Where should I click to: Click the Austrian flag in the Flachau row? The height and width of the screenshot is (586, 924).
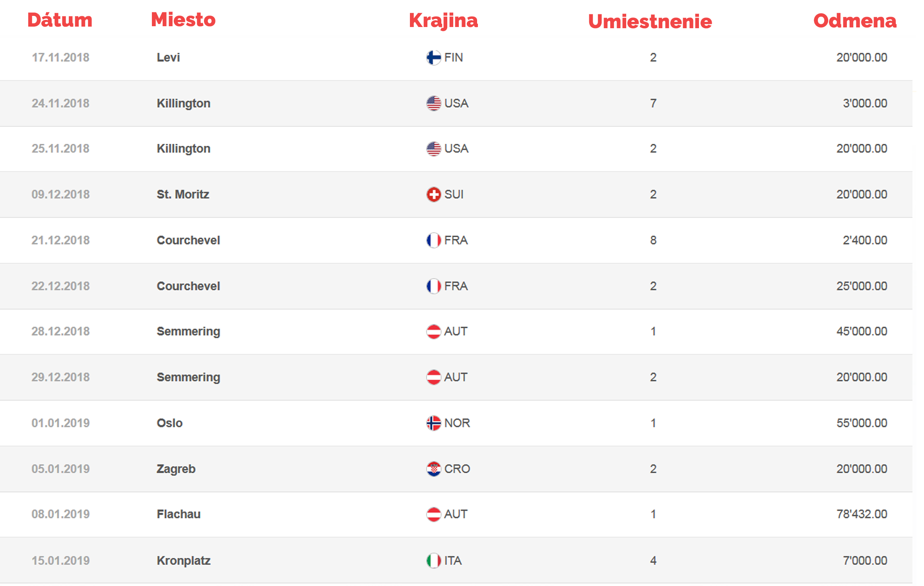433,514
